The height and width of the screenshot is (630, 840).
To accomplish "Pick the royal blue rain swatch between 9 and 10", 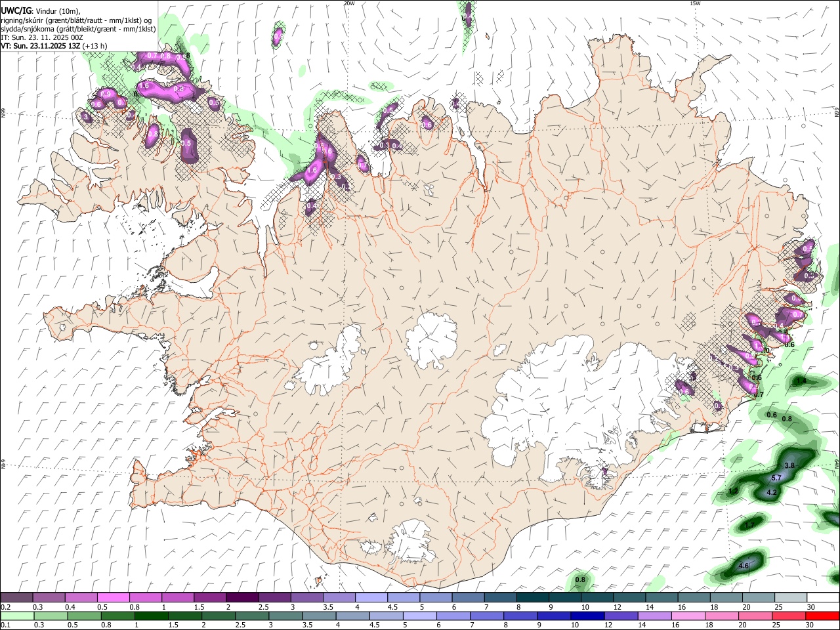I will tap(555, 616).
